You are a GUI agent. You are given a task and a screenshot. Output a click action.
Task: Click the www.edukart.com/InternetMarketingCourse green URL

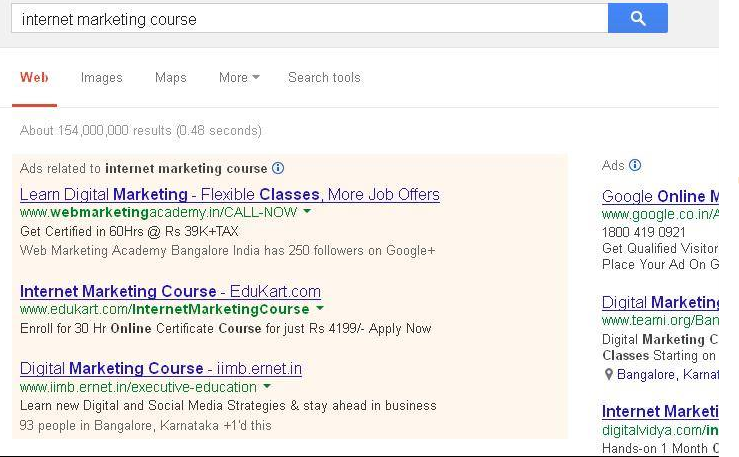tap(164, 309)
